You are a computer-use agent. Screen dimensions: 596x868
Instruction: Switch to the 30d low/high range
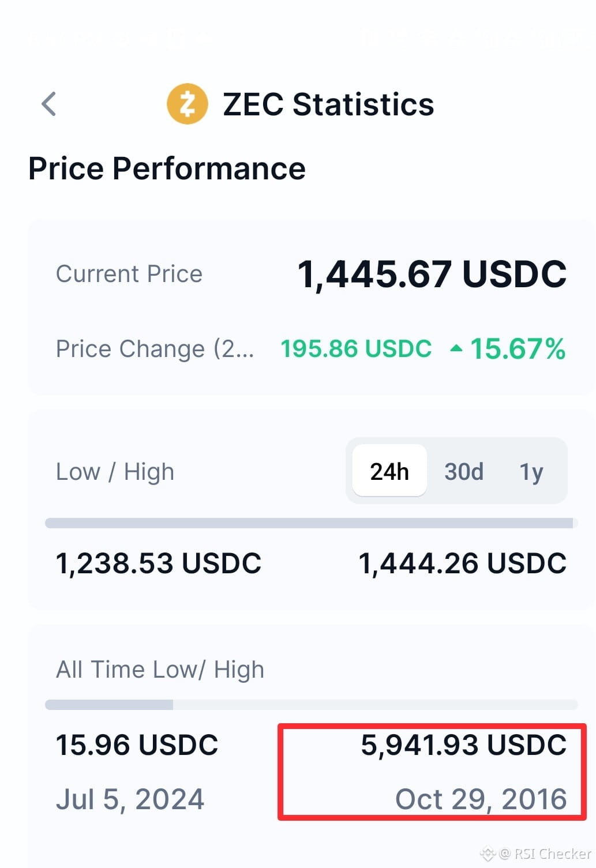463,471
